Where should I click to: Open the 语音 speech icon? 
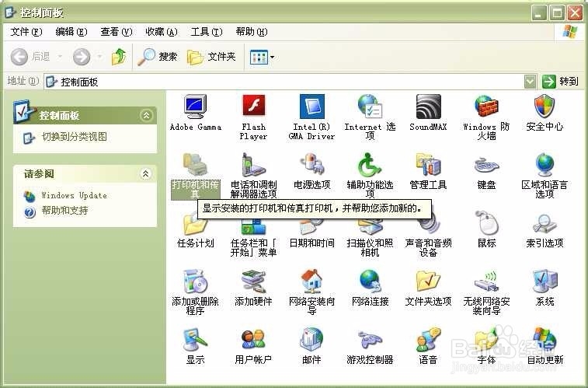coord(428,340)
